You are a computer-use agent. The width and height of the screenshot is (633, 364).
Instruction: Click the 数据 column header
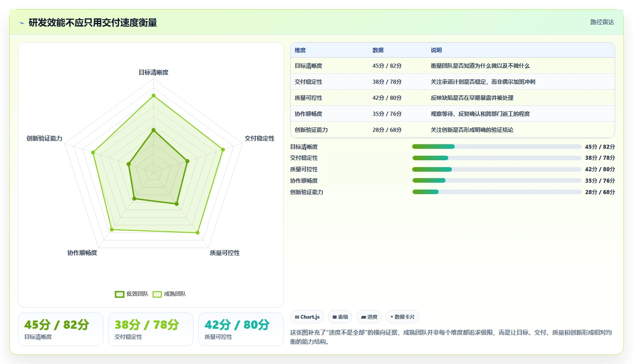(x=378, y=50)
